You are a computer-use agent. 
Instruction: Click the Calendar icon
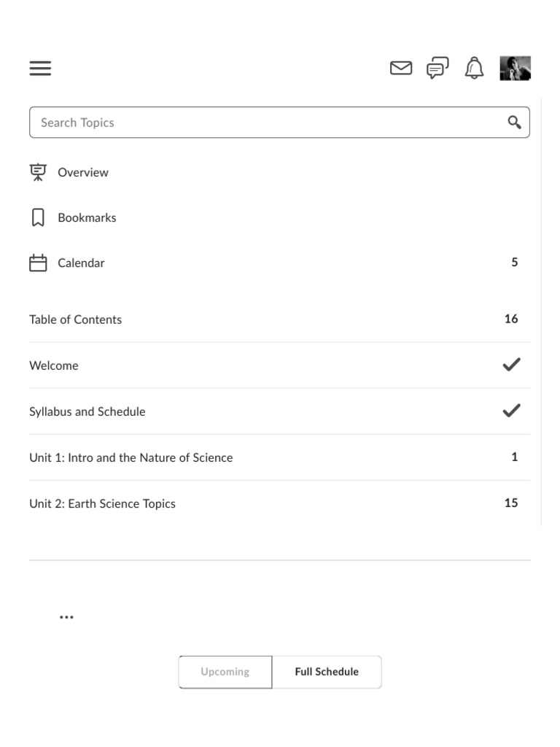[x=38, y=263]
